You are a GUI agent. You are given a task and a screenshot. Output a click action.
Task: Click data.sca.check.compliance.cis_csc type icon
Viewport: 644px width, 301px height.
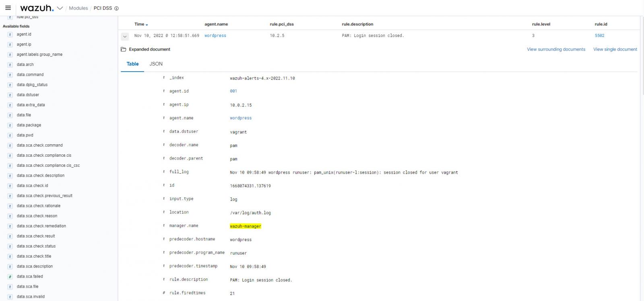pos(10,166)
